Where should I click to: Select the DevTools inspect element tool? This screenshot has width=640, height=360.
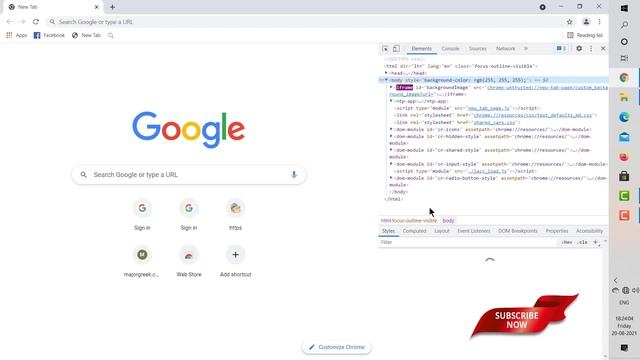click(385, 49)
